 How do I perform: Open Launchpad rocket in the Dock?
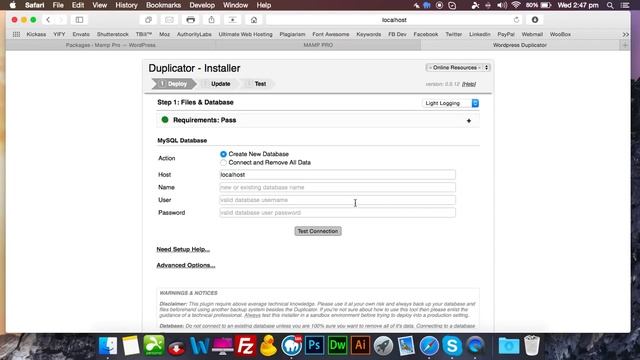[383, 346]
